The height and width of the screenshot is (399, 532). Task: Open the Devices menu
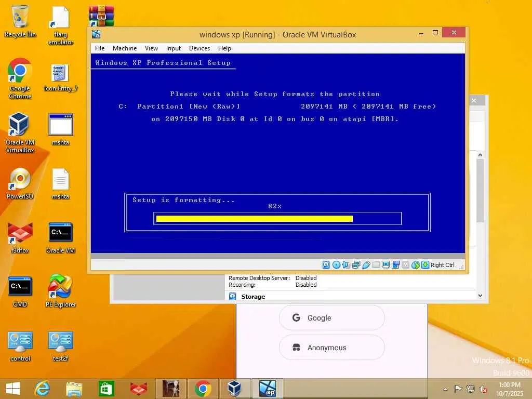click(199, 48)
